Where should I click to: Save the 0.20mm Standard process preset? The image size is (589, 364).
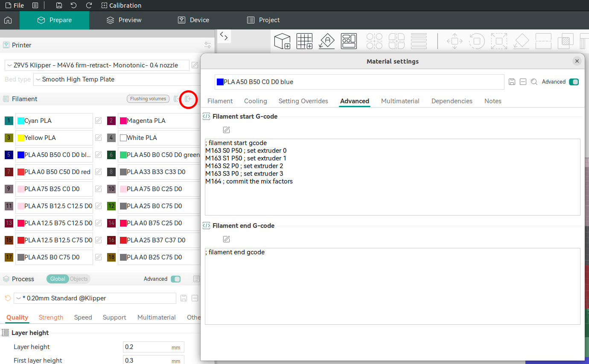tap(184, 298)
